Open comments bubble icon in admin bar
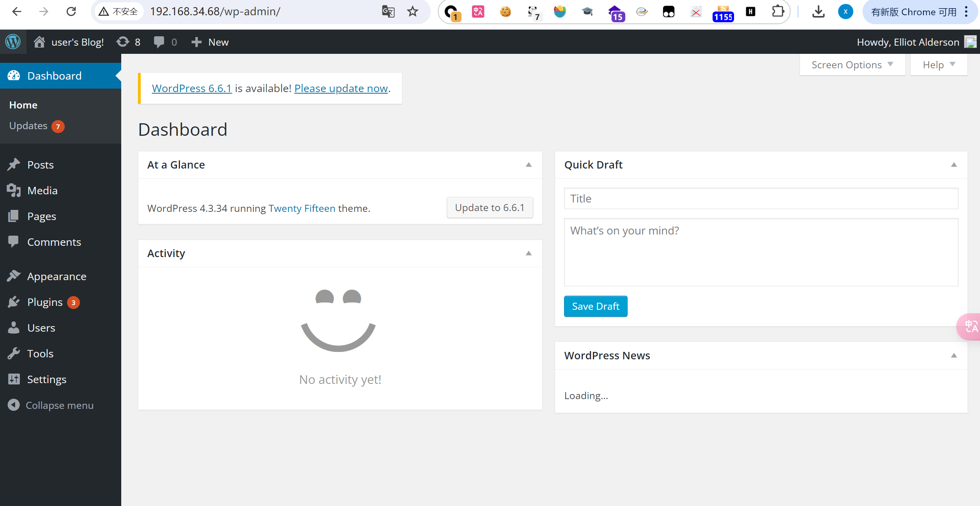Viewport: 980px width, 506px height. click(x=159, y=42)
